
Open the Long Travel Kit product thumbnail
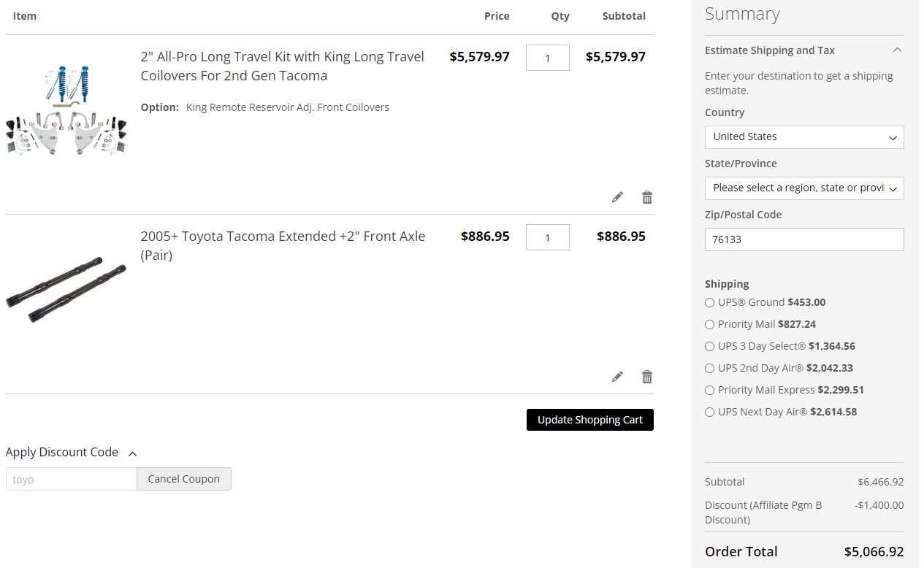[x=66, y=110]
